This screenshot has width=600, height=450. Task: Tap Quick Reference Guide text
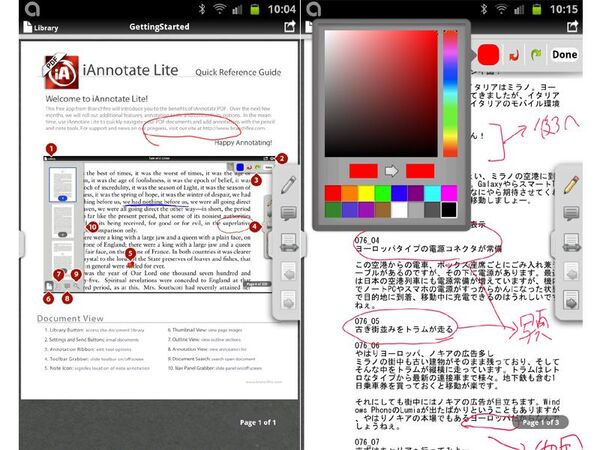pyautogui.click(x=238, y=72)
